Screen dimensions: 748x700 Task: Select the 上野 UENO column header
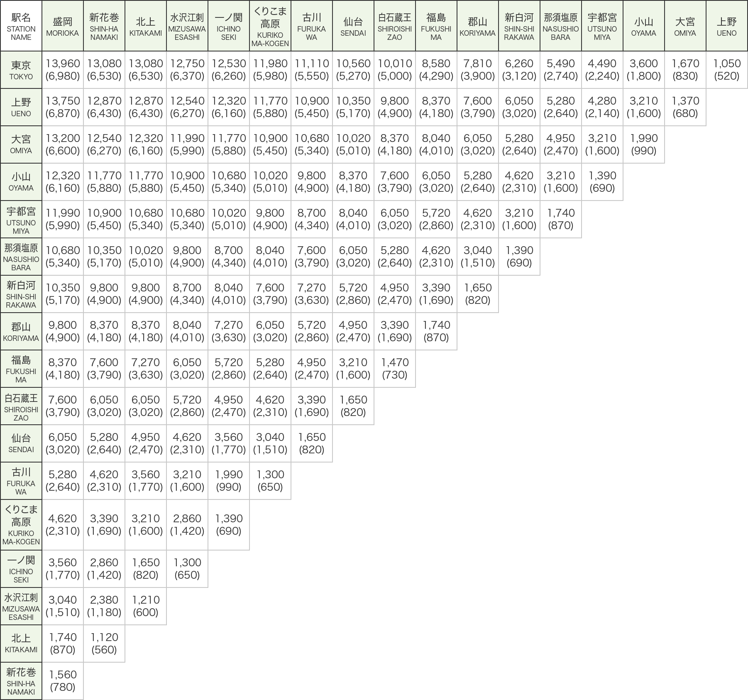[x=727, y=26]
